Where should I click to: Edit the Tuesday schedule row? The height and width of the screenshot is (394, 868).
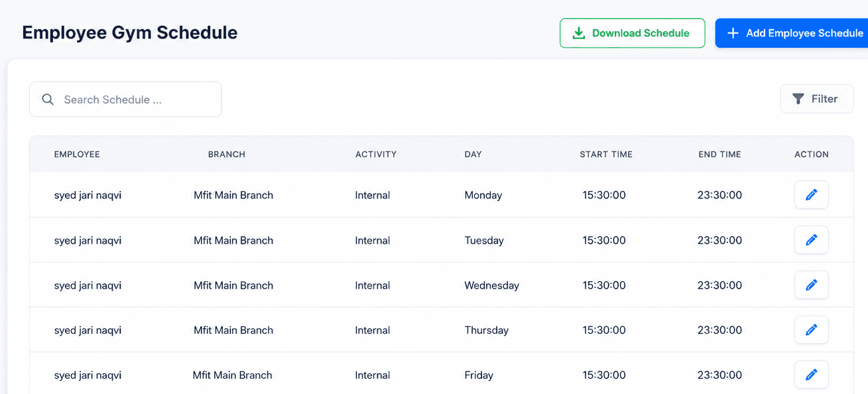click(x=811, y=240)
